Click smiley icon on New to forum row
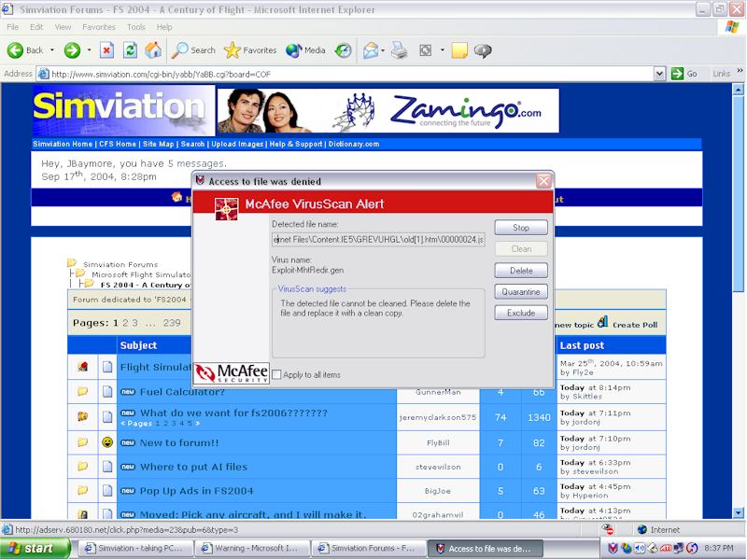Image resolution: width=747 pixels, height=560 pixels. pos(107,442)
